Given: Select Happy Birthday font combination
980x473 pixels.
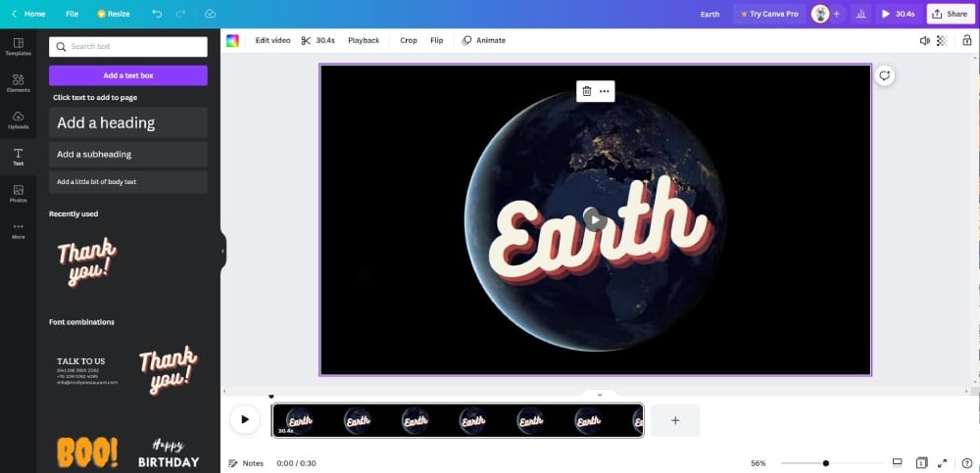Looking at the screenshot, I should point(169,453).
